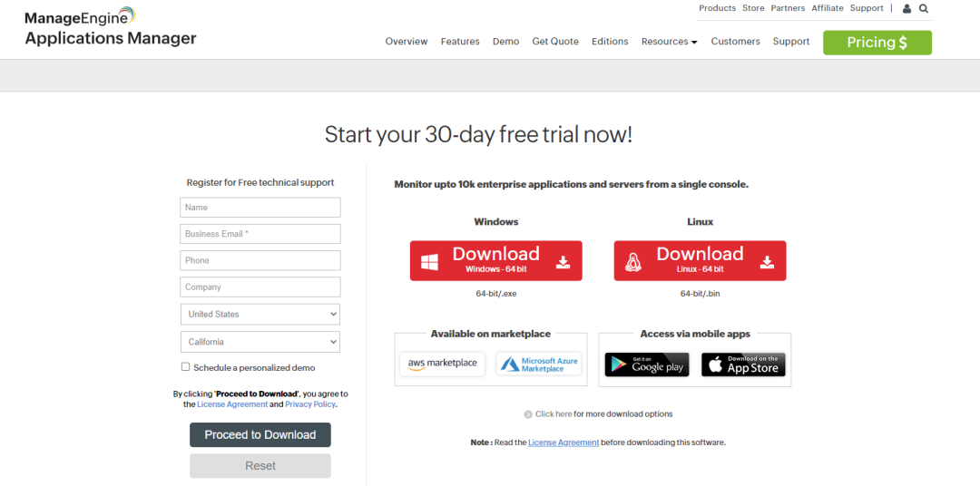
Task: Open Microsoft Azure Marketplace badge
Action: pyautogui.click(x=539, y=364)
